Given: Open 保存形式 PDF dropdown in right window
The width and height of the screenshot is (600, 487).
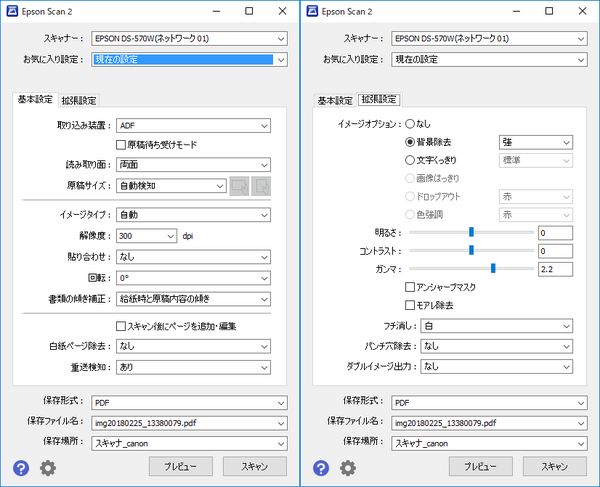Looking at the screenshot, I should 489,403.
